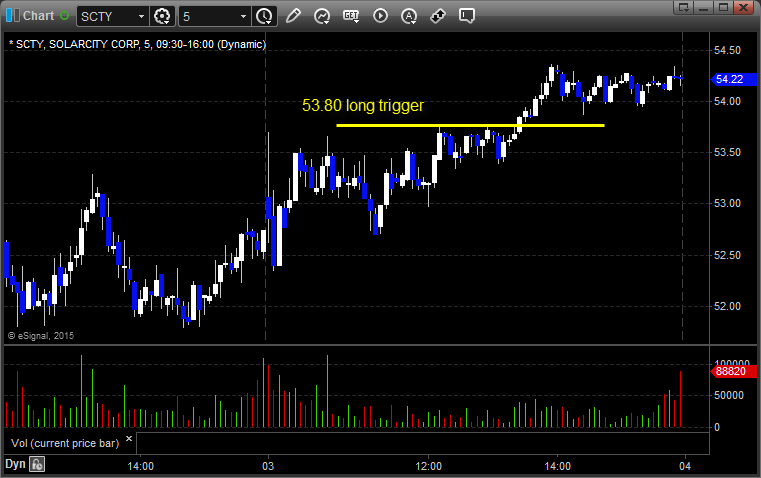This screenshot has width=761, height=478.
Task: Click the 'Chart' window title label
Action: tap(38, 16)
